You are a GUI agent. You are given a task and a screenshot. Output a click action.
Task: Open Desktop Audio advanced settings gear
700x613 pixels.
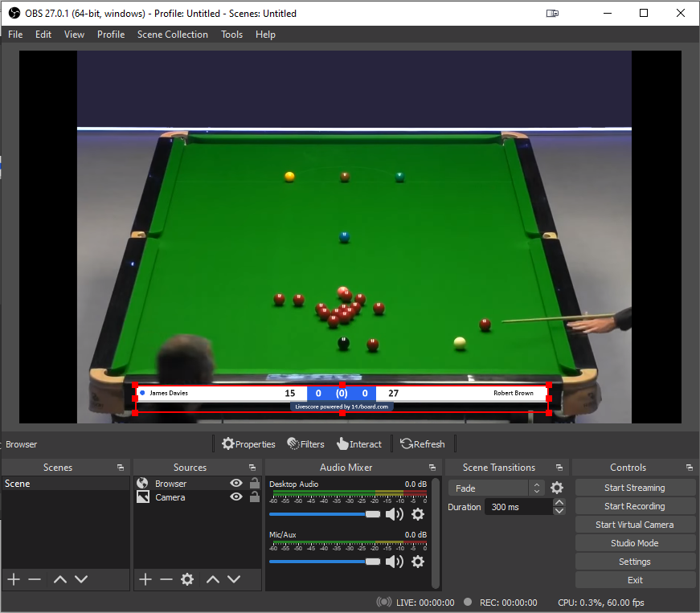pyautogui.click(x=417, y=514)
